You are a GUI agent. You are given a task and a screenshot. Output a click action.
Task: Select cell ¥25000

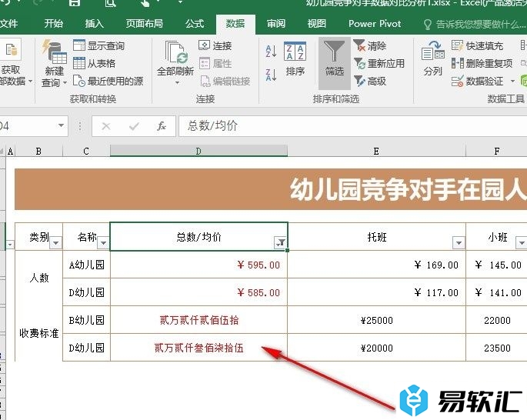click(376, 320)
